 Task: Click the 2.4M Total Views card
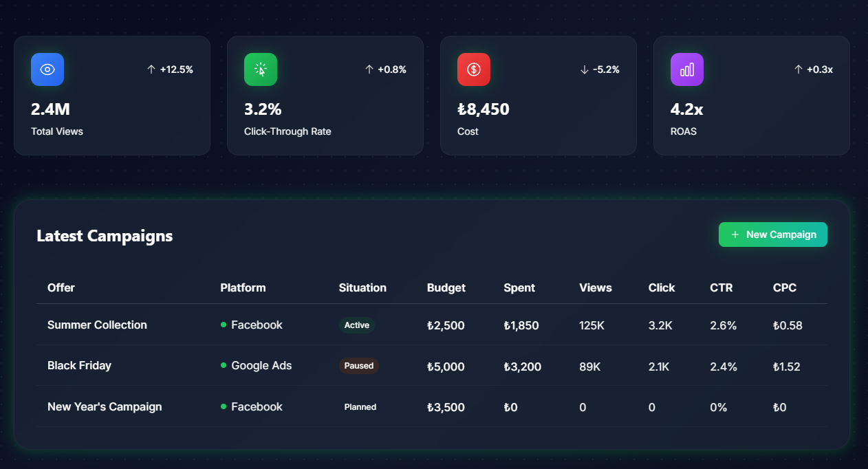point(112,96)
